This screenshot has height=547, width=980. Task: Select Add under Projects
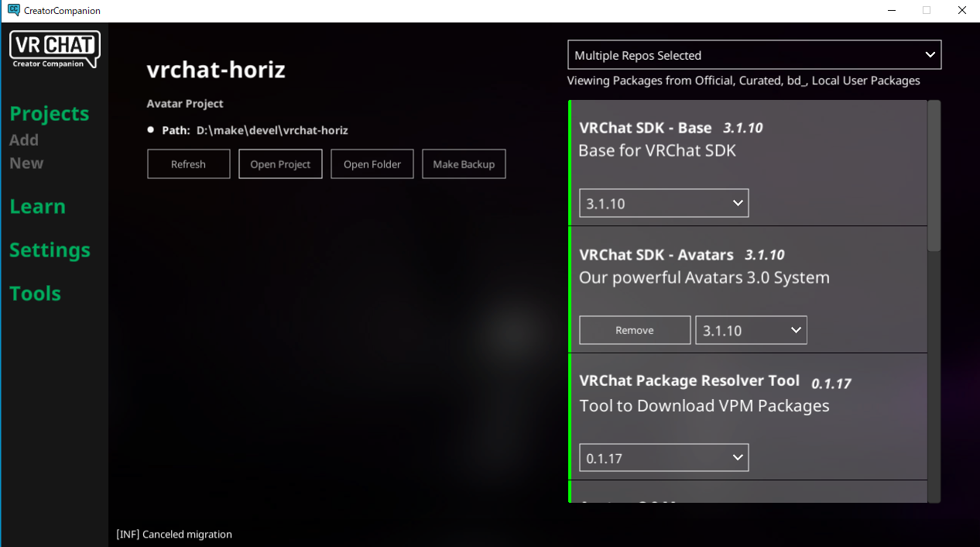(24, 140)
